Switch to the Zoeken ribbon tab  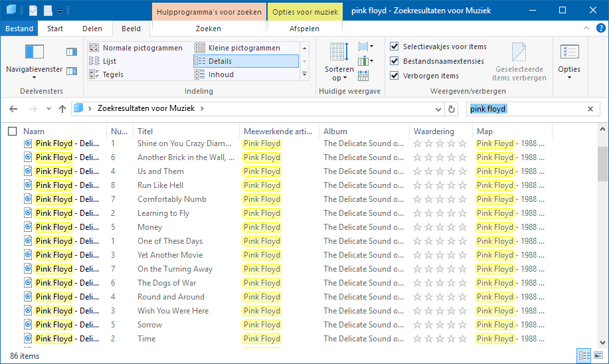tap(209, 29)
